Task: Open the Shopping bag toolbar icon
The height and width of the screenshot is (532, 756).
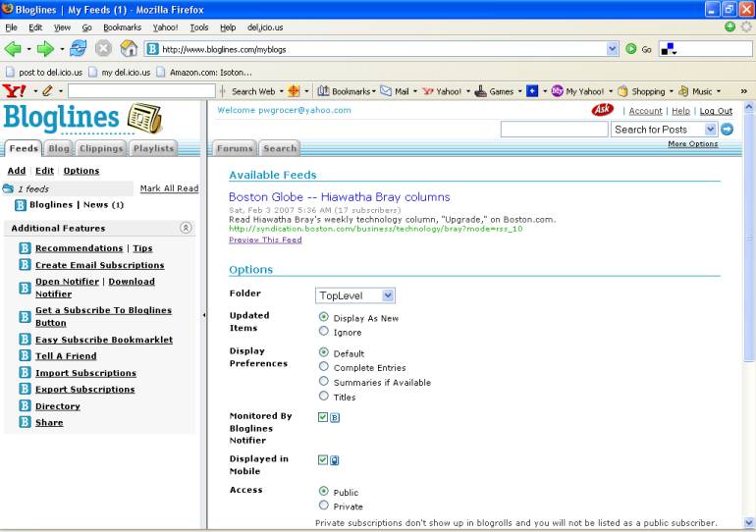Action: [x=622, y=91]
